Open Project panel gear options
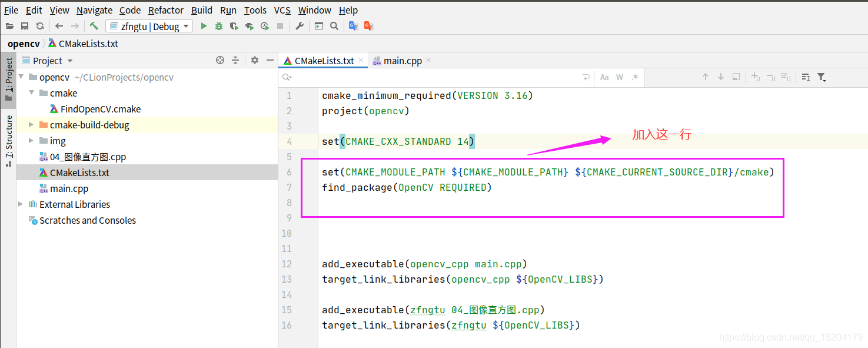 coord(255,60)
